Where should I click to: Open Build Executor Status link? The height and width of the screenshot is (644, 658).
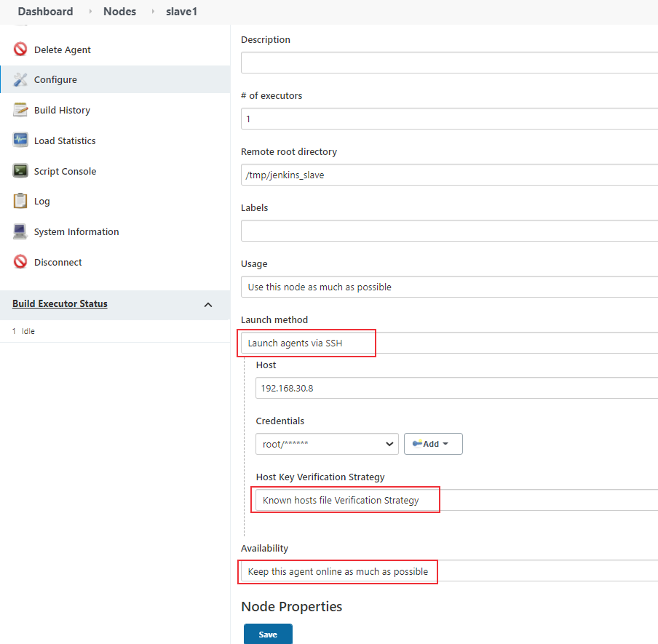click(60, 303)
